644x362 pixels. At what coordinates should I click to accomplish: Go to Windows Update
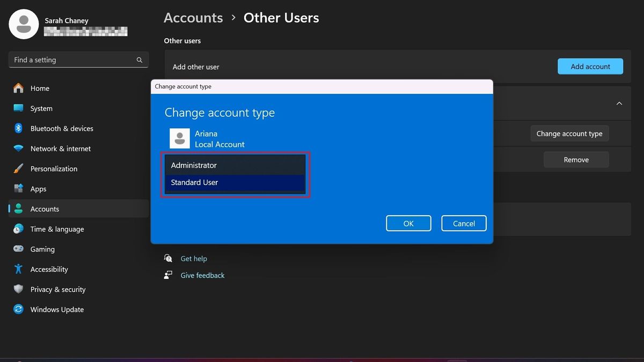point(56,309)
